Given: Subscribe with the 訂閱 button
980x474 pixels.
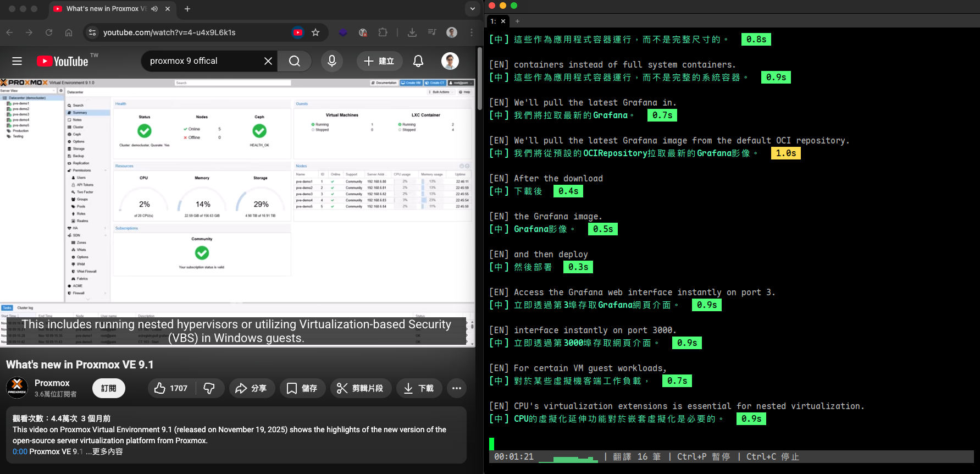Looking at the screenshot, I should tap(109, 388).
